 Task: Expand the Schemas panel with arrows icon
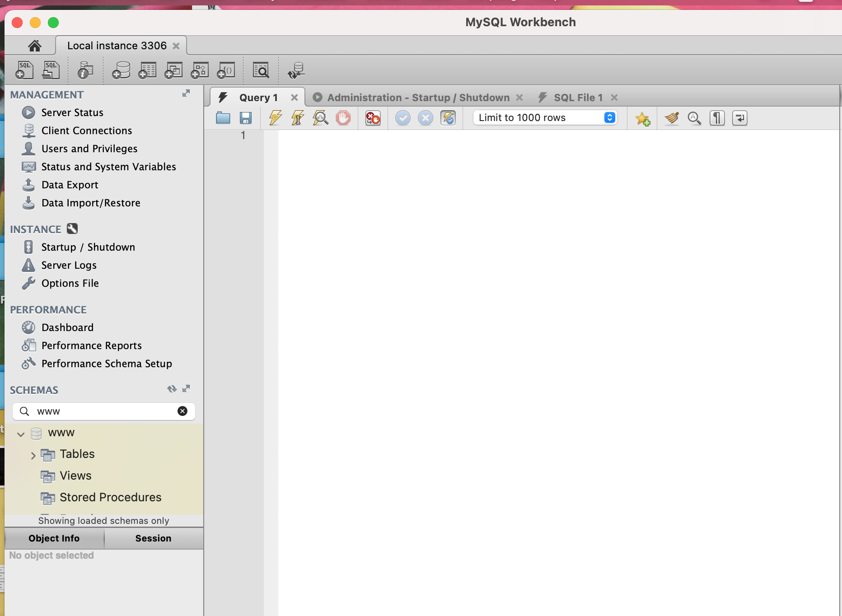186,388
